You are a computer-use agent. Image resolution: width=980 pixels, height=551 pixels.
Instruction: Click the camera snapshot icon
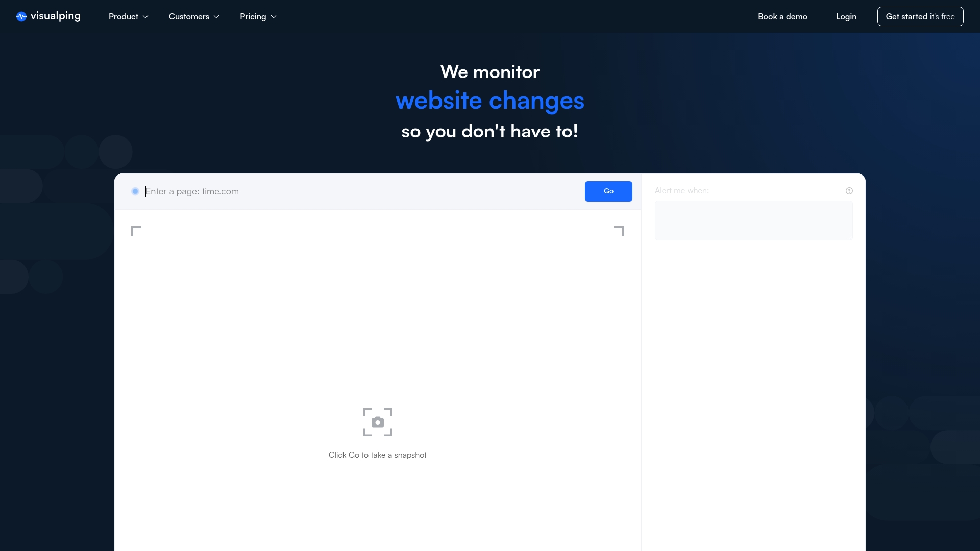(378, 422)
